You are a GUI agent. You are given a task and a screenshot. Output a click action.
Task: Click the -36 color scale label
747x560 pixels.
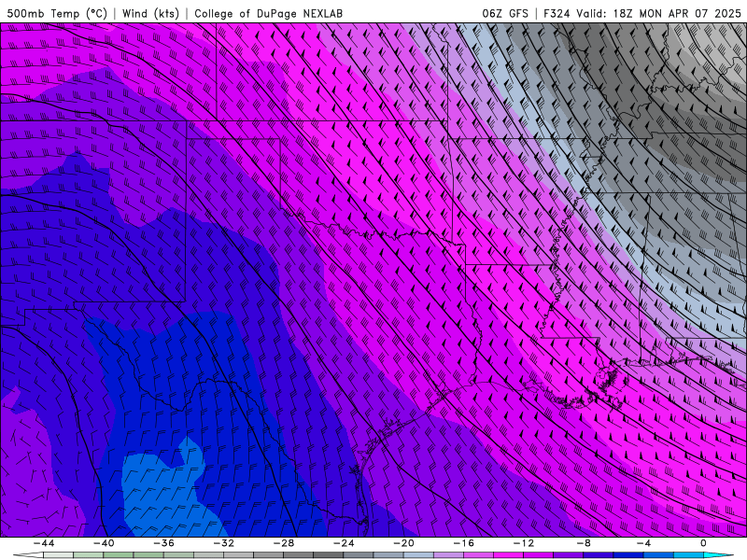point(164,543)
